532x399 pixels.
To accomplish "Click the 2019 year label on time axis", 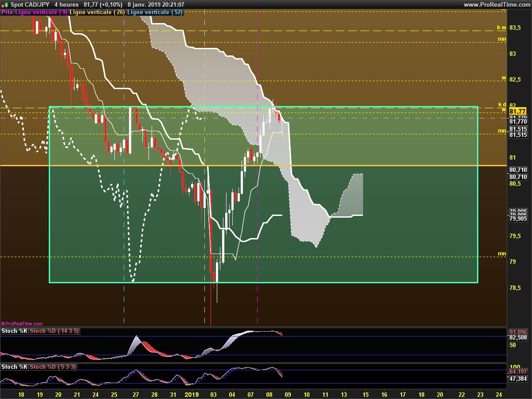I will [x=192, y=394].
